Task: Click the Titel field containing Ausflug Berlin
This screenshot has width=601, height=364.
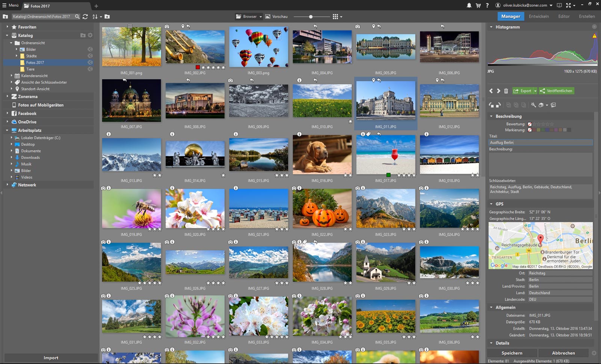Action: (x=541, y=142)
